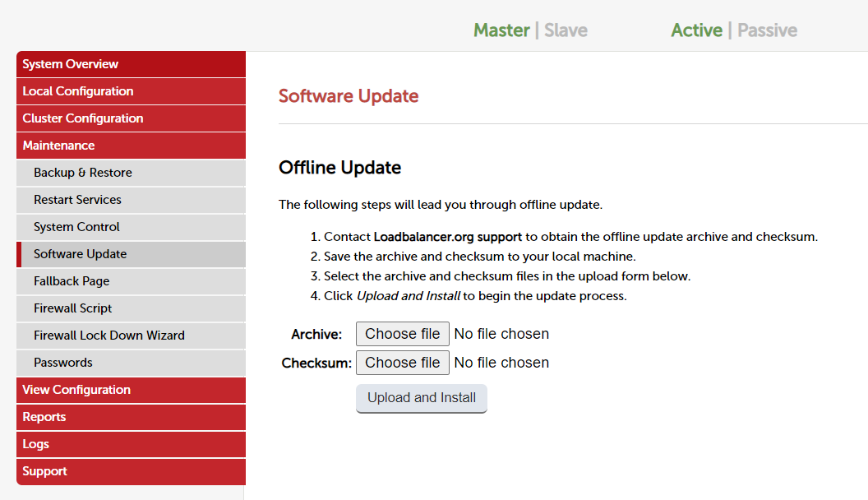Click the Active status indicator

point(696,30)
